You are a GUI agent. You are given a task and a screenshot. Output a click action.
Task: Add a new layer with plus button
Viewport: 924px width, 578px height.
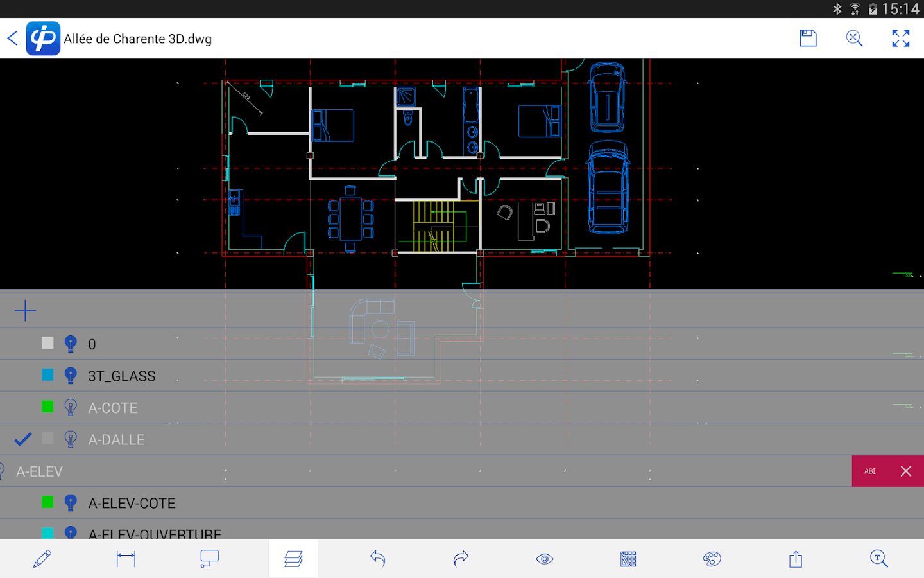(25, 310)
